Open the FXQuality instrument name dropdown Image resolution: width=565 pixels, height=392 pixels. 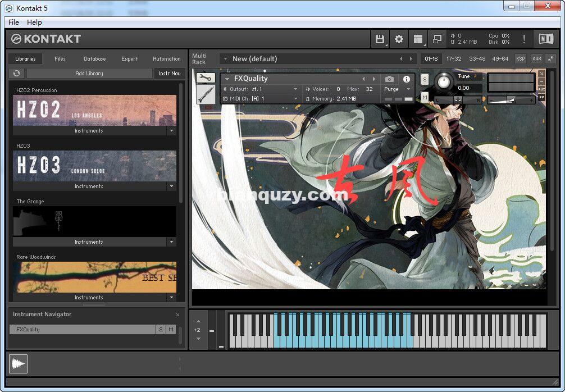(x=227, y=79)
